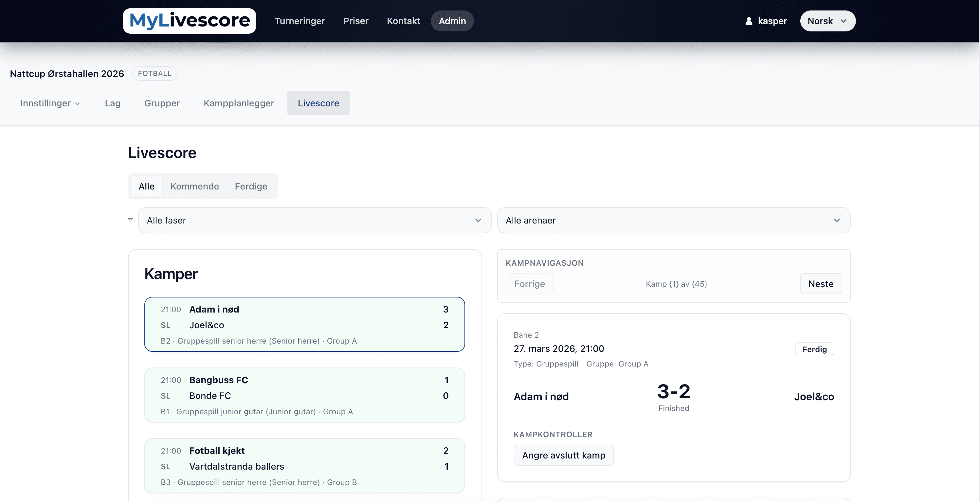Click the filter funnel icon
Screen dimensions: 980x502
[131, 220]
